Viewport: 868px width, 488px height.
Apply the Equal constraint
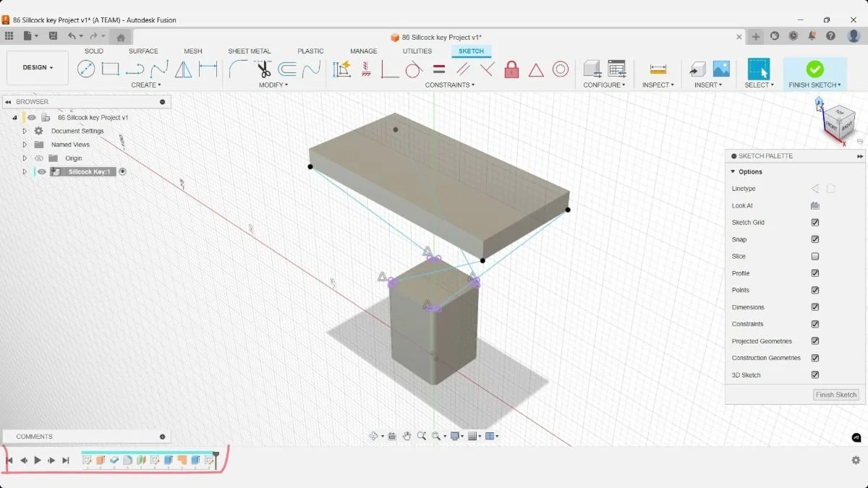(x=438, y=69)
